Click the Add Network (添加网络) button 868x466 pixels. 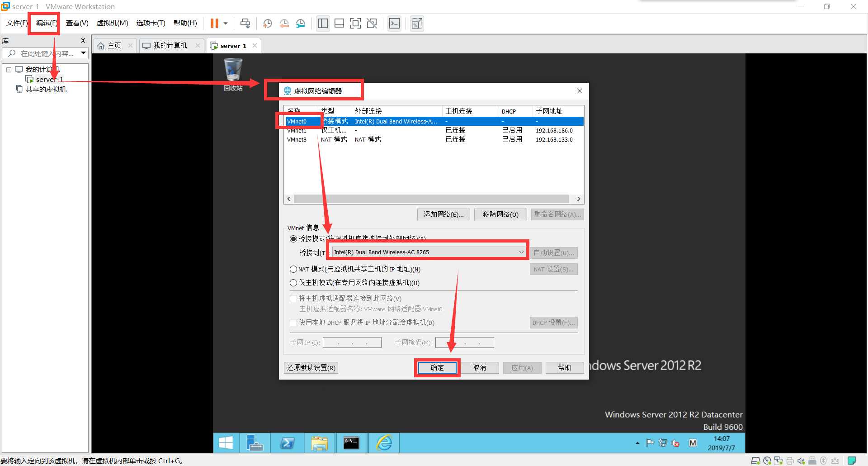pos(443,214)
